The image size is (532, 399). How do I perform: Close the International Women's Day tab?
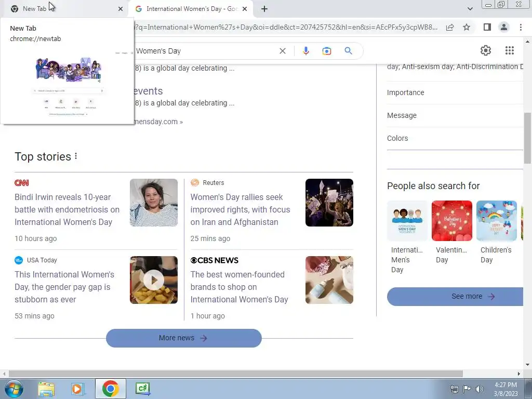[x=245, y=9]
